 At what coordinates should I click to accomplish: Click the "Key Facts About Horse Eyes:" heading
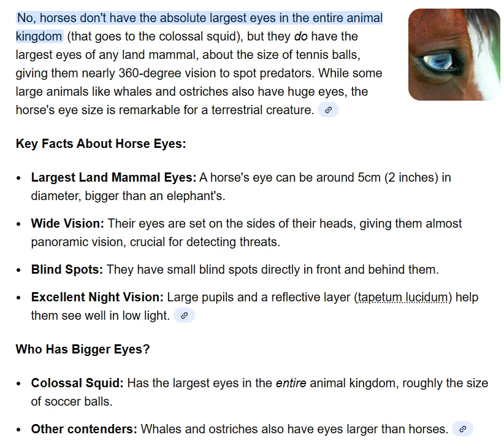(101, 144)
